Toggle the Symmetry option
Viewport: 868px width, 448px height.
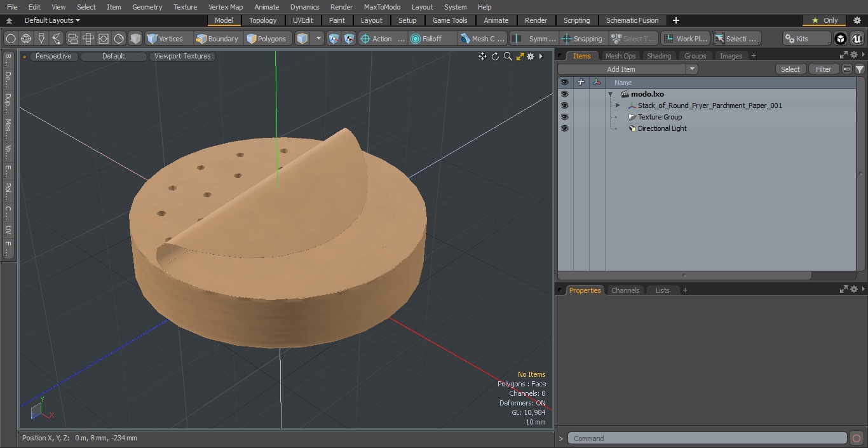click(534, 39)
